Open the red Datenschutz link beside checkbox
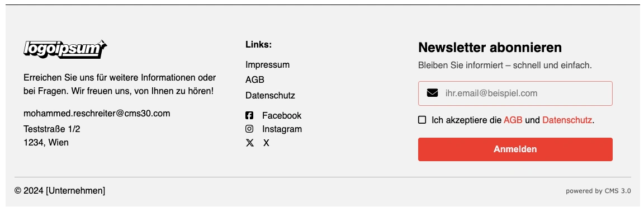 567,120
